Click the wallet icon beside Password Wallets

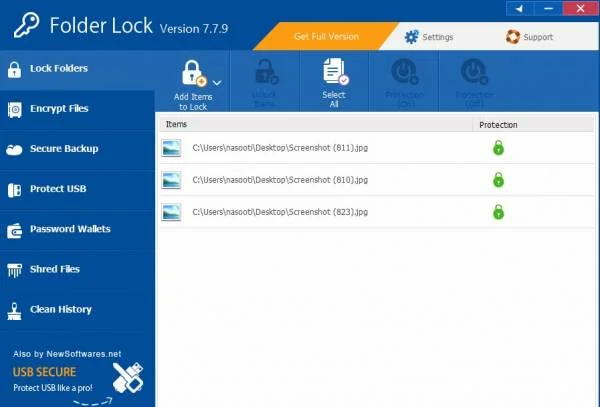coord(15,231)
